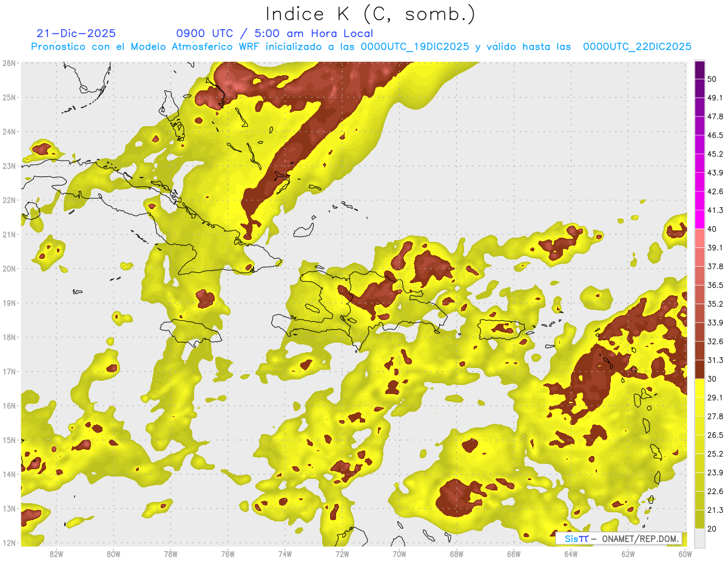Click the latitude axis label '26N'

coord(9,63)
